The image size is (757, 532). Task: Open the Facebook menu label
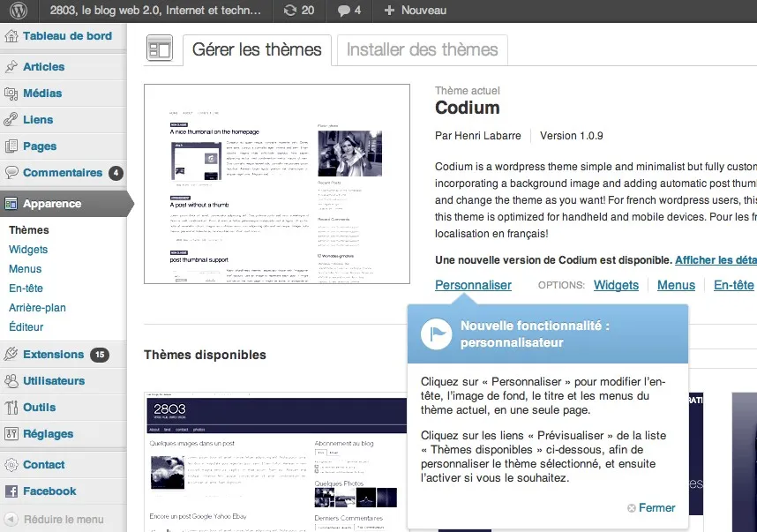49,491
